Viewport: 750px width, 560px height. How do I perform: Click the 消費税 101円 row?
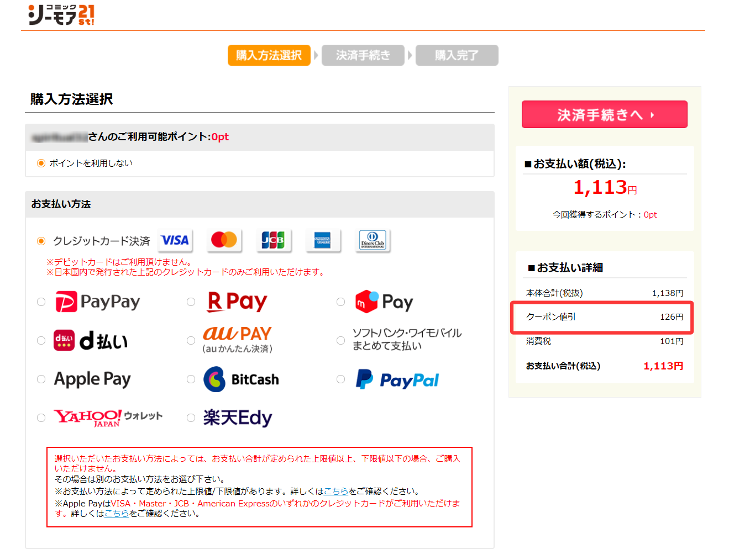click(x=605, y=341)
